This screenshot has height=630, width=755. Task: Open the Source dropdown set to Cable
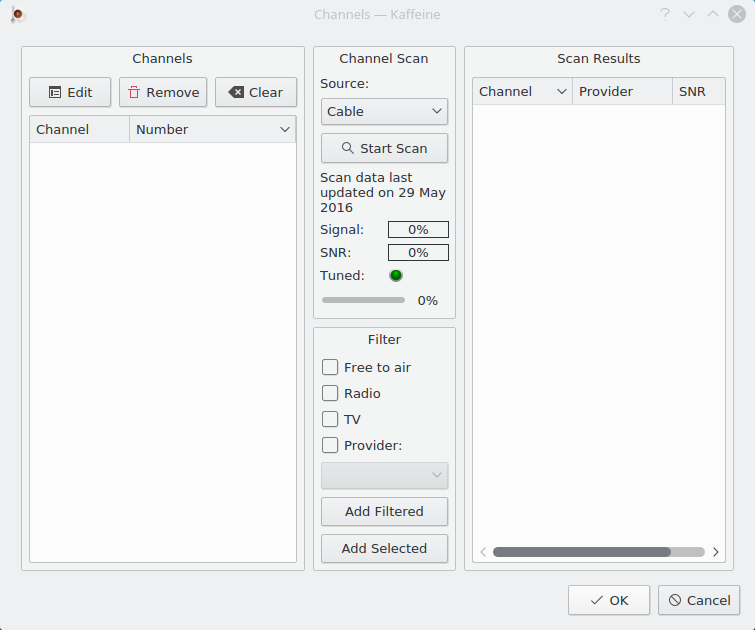(384, 111)
